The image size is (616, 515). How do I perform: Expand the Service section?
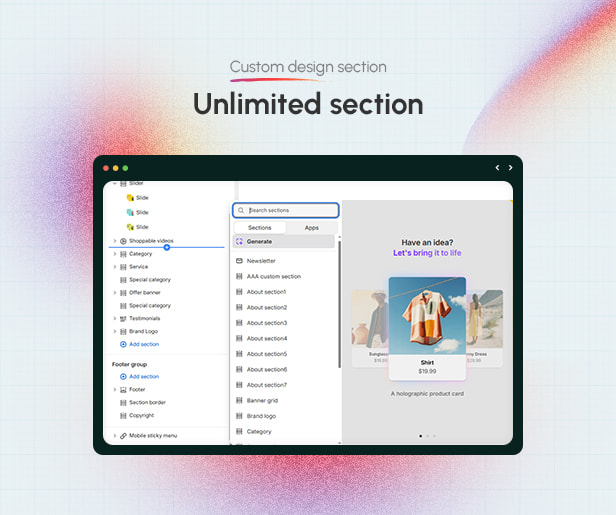coord(114,267)
